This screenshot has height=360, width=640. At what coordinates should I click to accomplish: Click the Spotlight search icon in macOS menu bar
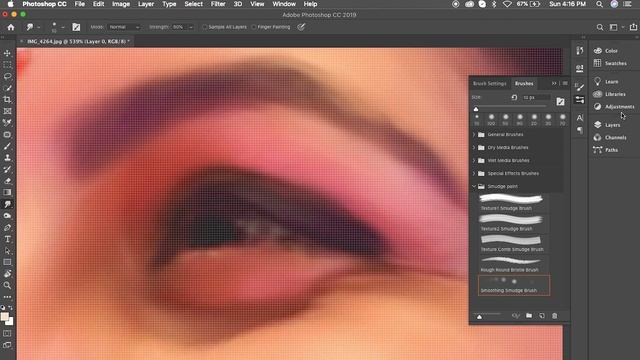tap(599, 4)
